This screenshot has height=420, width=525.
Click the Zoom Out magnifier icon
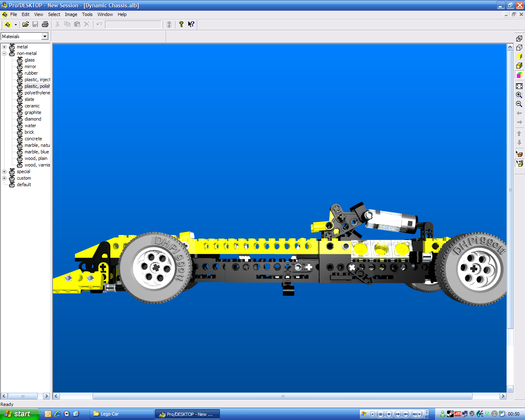coord(519,104)
